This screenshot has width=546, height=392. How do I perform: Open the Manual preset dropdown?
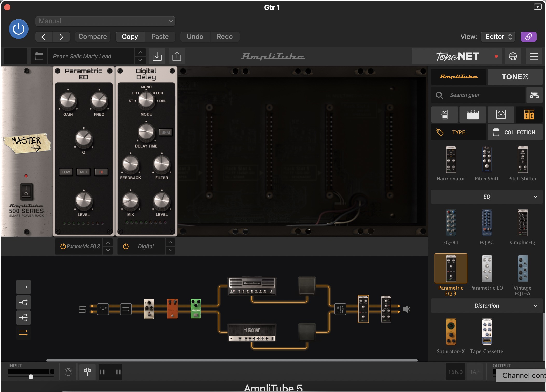[105, 21]
